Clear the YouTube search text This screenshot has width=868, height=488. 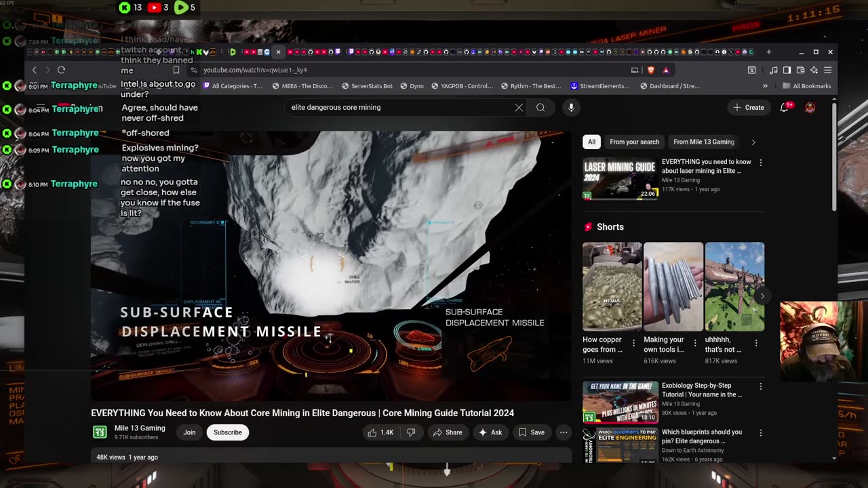coord(519,107)
